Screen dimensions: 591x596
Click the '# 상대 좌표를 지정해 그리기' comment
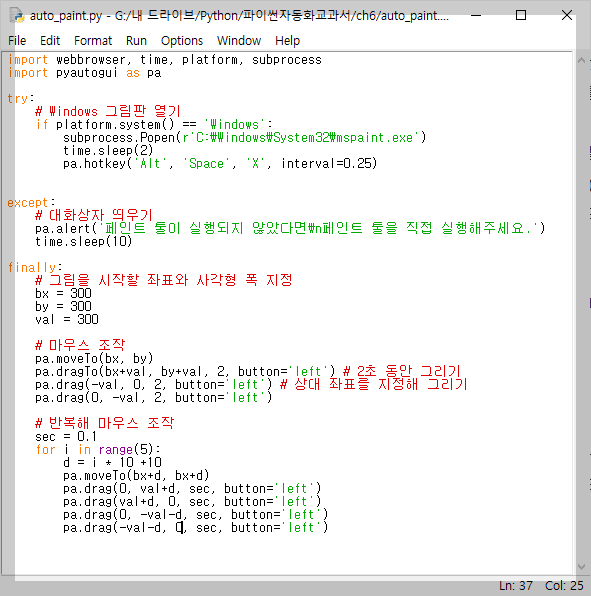click(373, 384)
